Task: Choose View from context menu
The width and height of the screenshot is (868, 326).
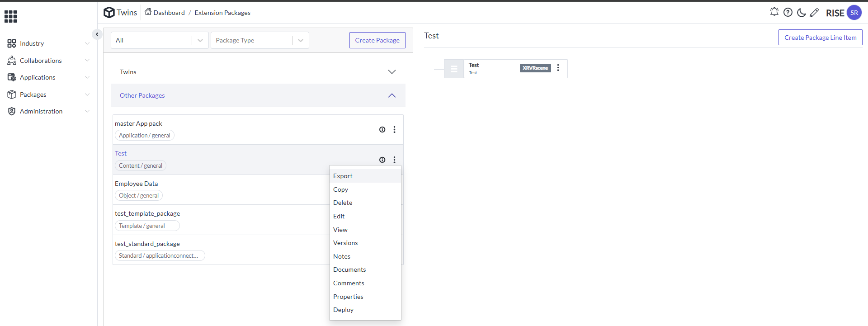Action: [x=365, y=230]
